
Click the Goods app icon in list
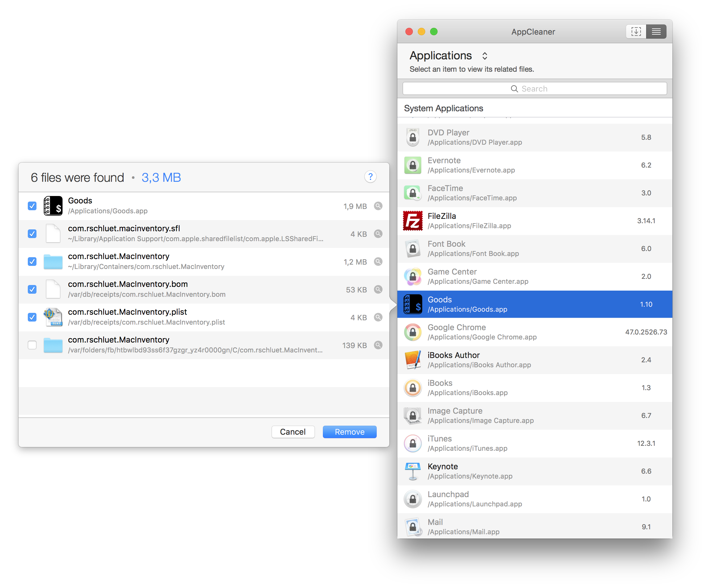pyautogui.click(x=413, y=304)
